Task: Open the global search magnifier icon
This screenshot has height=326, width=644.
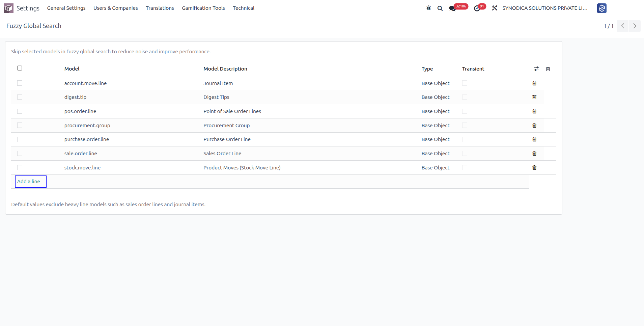Action: click(440, 8)
